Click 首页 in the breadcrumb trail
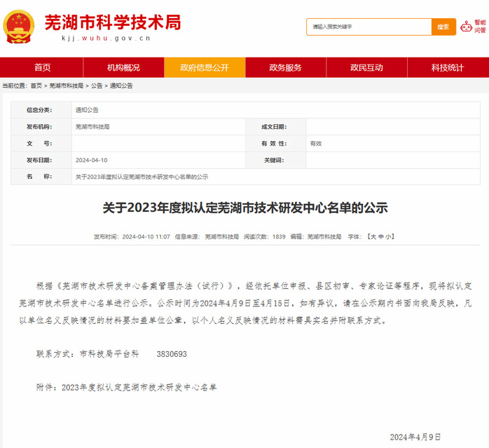 point(36,86)
